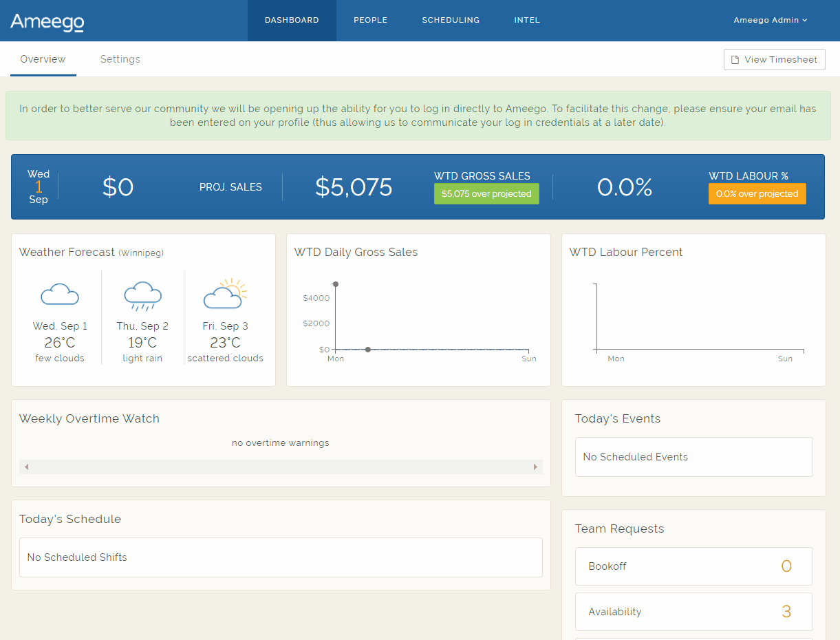Open the Bookoff team requests
The width and height of the screenshot is (840, 640).
click(x=693, y=566)
